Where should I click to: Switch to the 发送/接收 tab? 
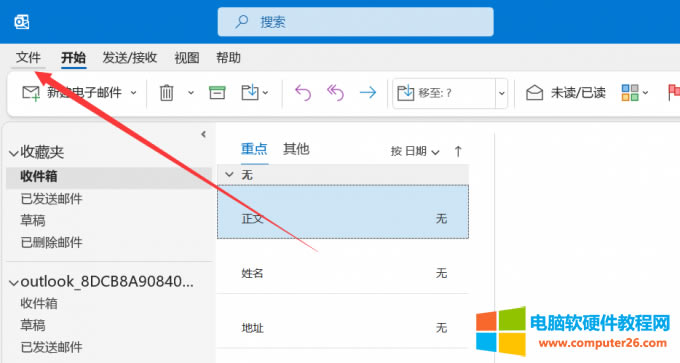click(x=130, y=57)
